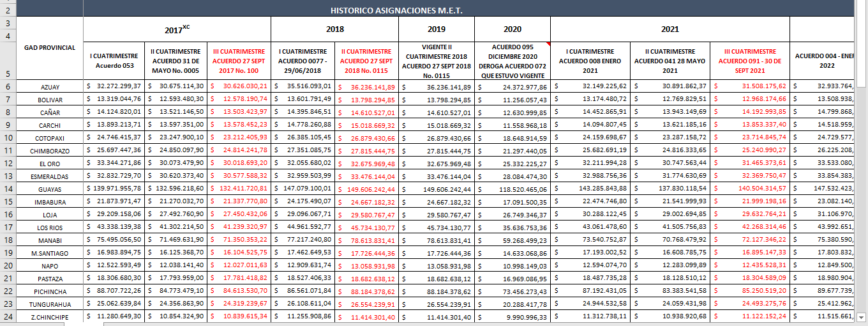Click the BOLIVAR province cell
Image resolution: width=868 pixels, height=326 pixels.
[x=50, y=99]
